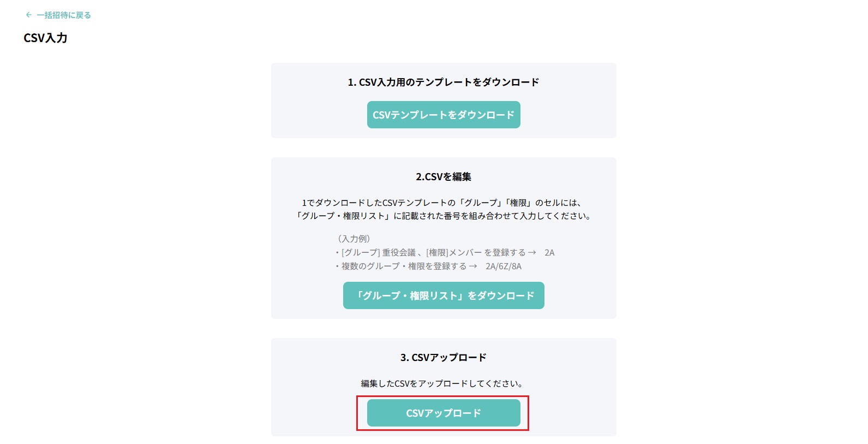Image resolution: width=868 pixels, height=444 pixels.
Task: Select the 2.CSVを編集 heading
Action: (x=443, y=176)
